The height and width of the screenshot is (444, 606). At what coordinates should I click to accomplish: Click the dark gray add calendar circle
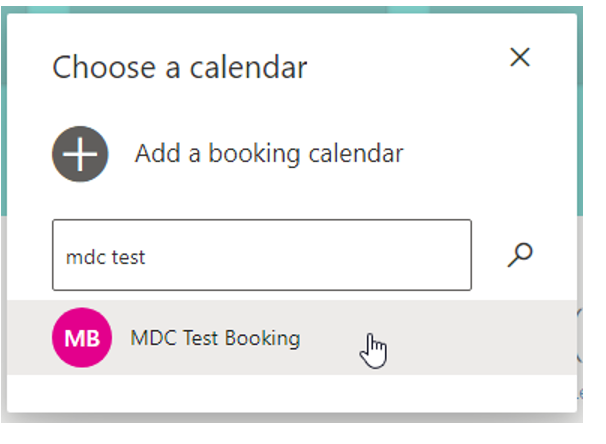pyautogui.click(x=80, y=154)
